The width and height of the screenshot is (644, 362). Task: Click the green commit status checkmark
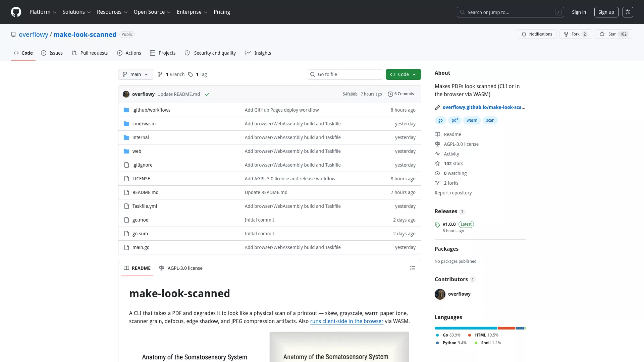(x=207, y=94)
